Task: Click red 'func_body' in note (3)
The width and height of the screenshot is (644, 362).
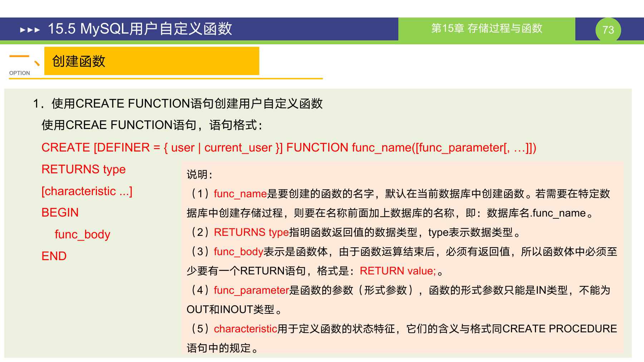Action: (x=239, y=252)
